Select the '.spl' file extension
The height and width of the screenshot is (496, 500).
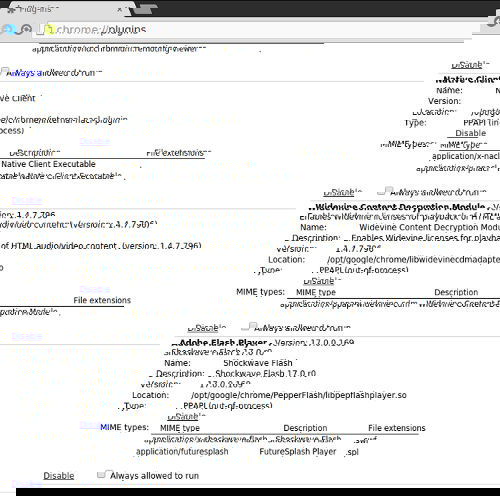coord(352,452)
